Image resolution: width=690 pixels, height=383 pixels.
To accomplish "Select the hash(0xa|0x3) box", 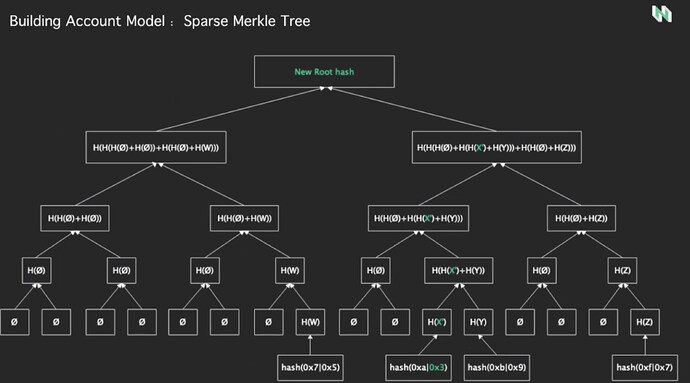I will point(418,368).
